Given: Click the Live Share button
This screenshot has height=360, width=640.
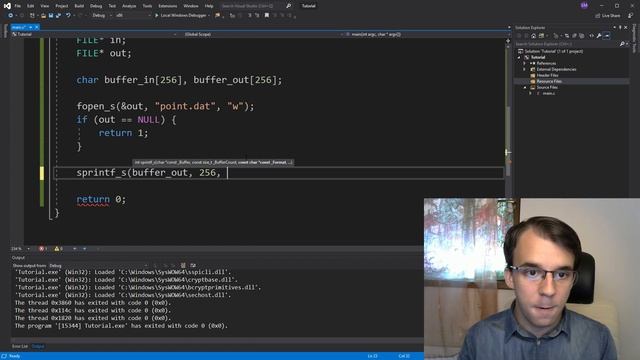Looking at the screenshot, I should (608, 16).
